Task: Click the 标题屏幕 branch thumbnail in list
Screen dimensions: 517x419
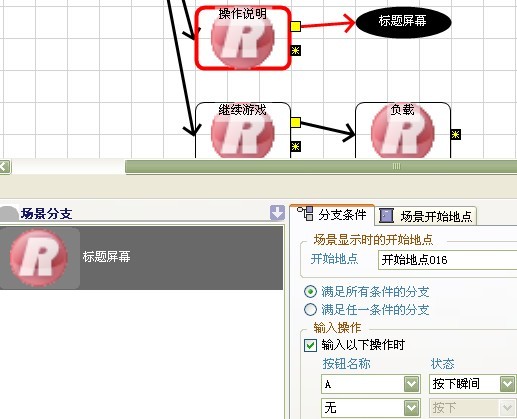Action: point(39,258)
